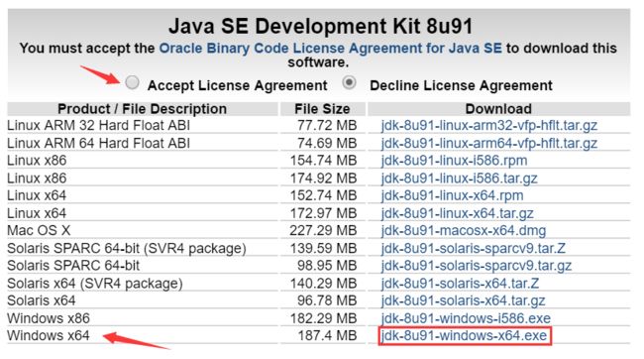Click the 98.95 MB file size cell
Viewport: 644px width, 359px height.
327,265
